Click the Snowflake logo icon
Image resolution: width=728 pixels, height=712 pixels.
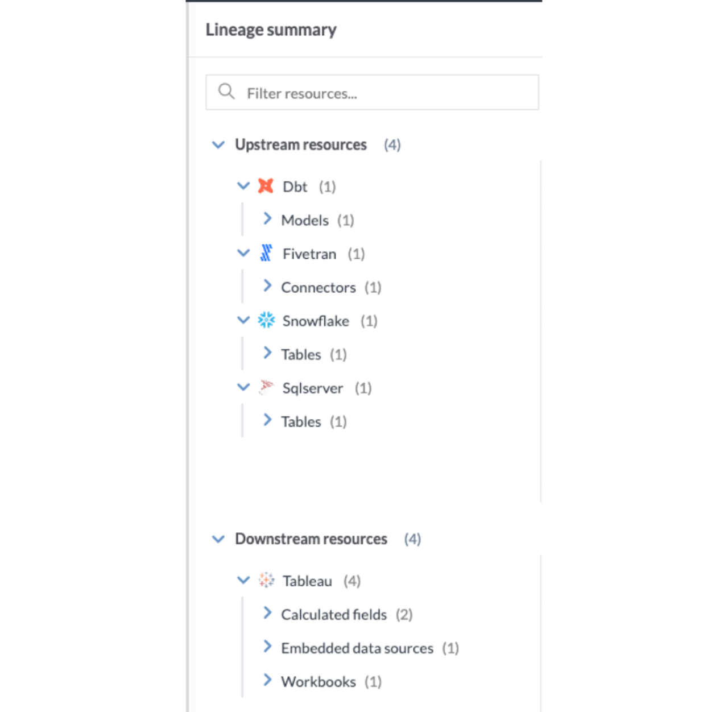click(x=266, y=320)
